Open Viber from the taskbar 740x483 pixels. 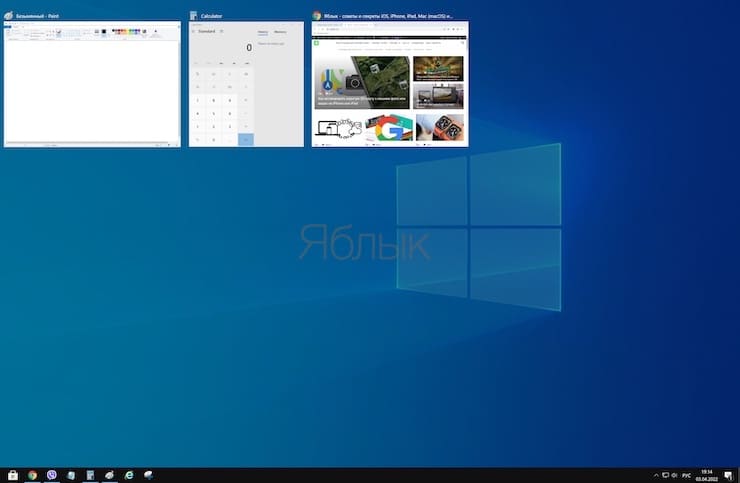pyautogui.click(x=51, y=475)
